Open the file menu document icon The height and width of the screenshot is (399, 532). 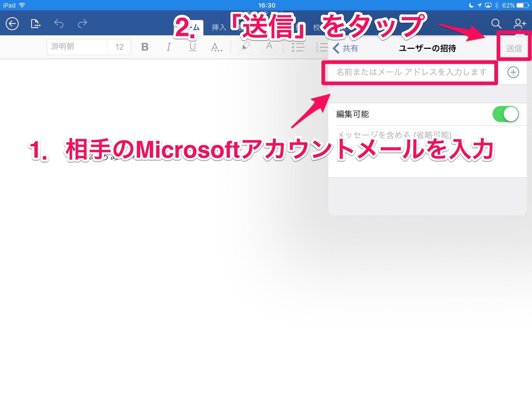click(x=36, y=24)
